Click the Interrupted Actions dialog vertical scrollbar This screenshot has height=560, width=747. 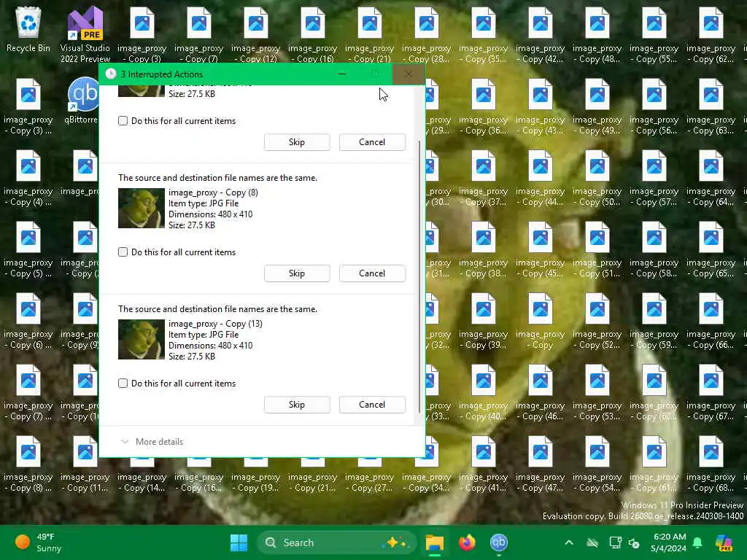pos(419,276)
